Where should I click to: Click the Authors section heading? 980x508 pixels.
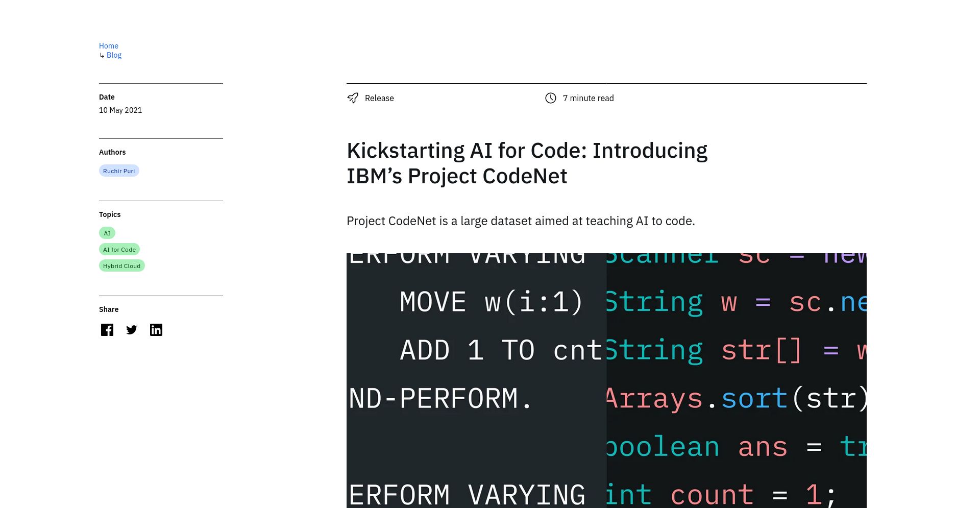pyautogui.click(x=112, y=152)
